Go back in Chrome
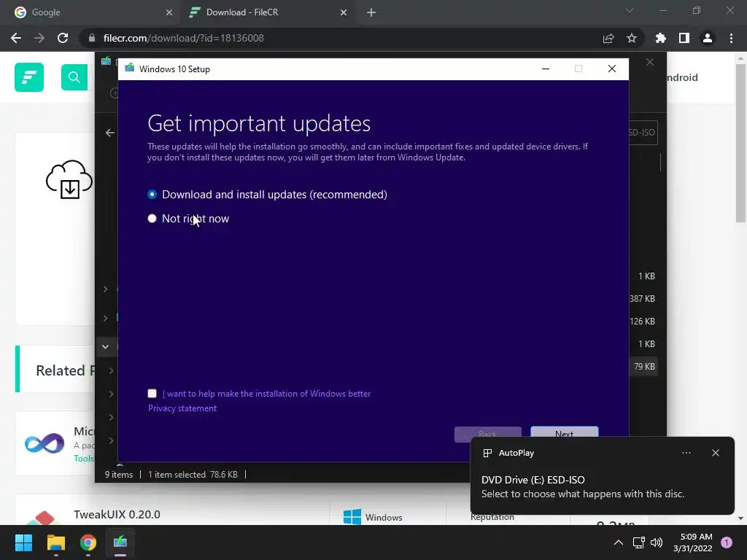This screenshot has width=747, height=560. 16,38
